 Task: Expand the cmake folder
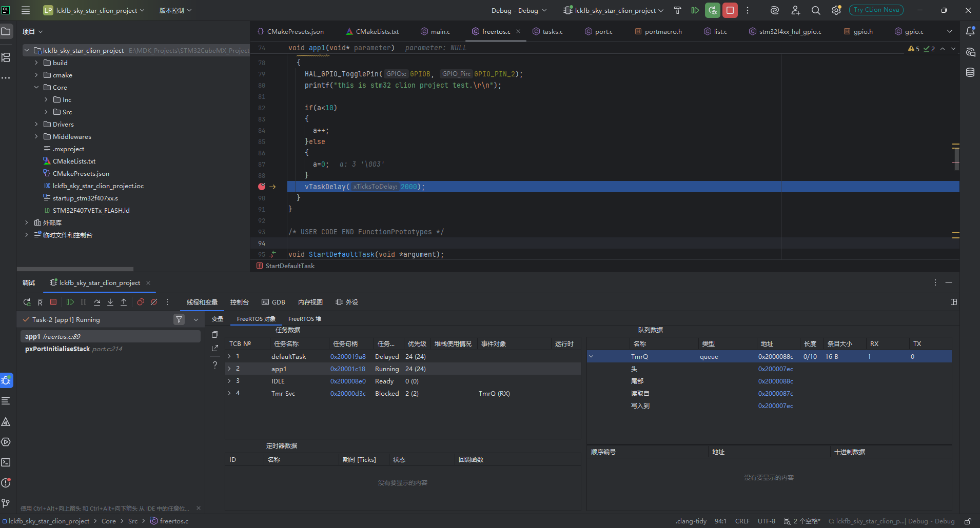(36, 75)
